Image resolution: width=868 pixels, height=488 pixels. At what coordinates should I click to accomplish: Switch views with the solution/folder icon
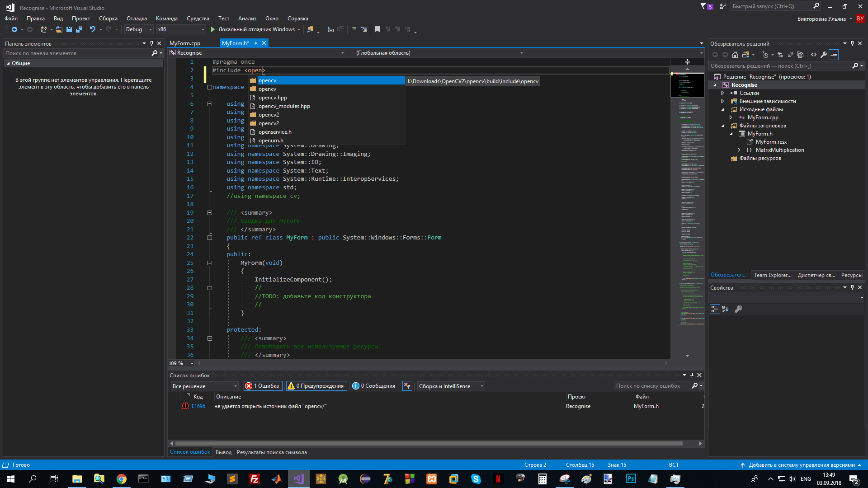[x=745, y=55]
